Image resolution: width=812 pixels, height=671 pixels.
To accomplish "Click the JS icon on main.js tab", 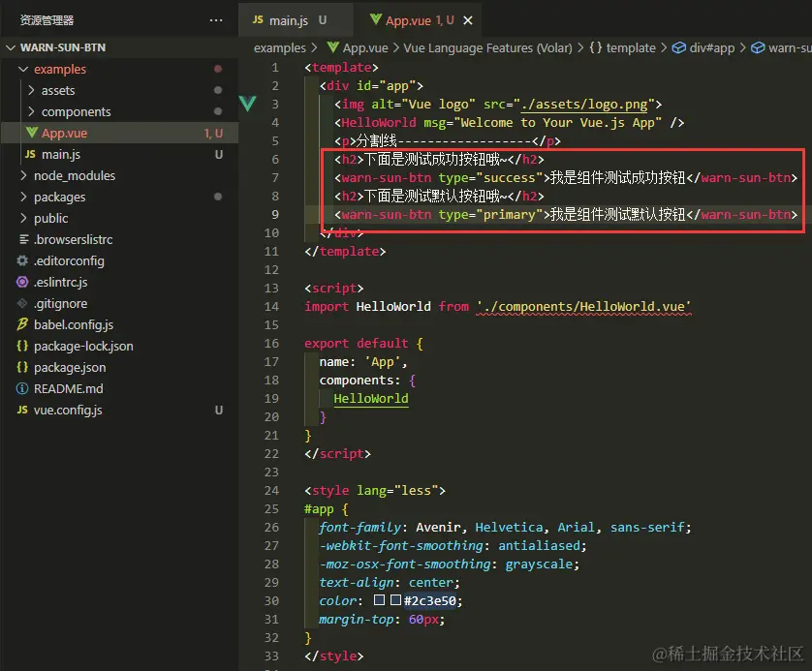I will (258, 19).
